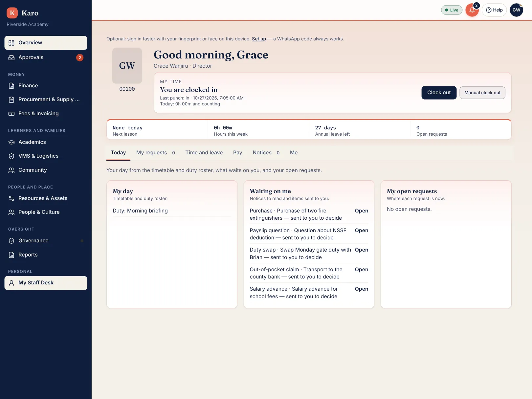Click the large GW profile picture tile
The image size is (532, 399).
pos(127,66)
